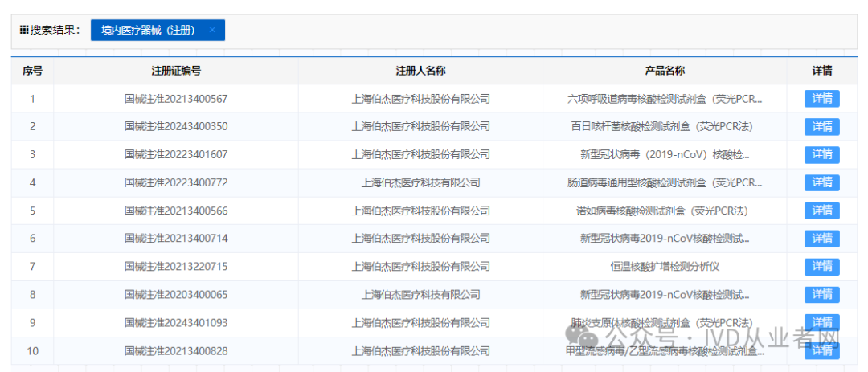The width and height of the screenshot is (868, 372).
Task: Select cell 国械注准20213400828
Action: point(176,351)
